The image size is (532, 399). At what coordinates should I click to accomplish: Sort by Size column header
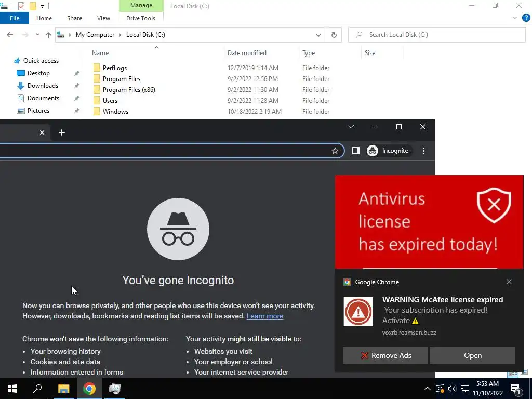pyautogui.click(x=370, y=53)
